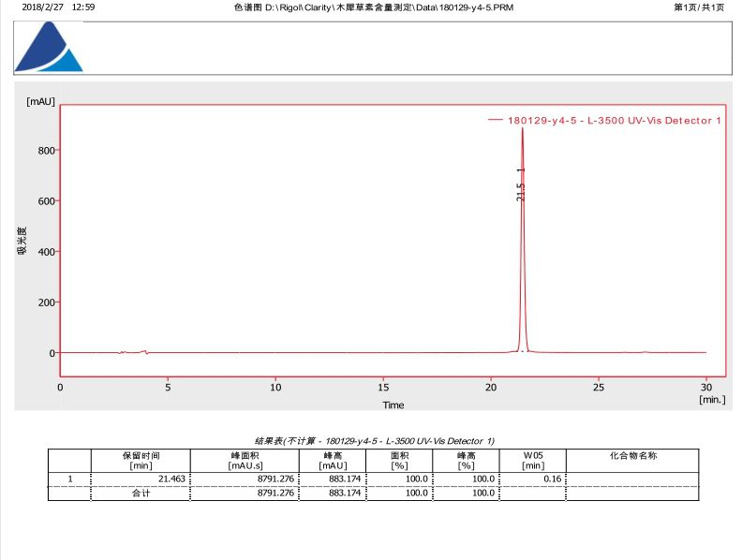Click the [mAU] axis unit label
The image size is (742, 560).
[x=40, y=101]
